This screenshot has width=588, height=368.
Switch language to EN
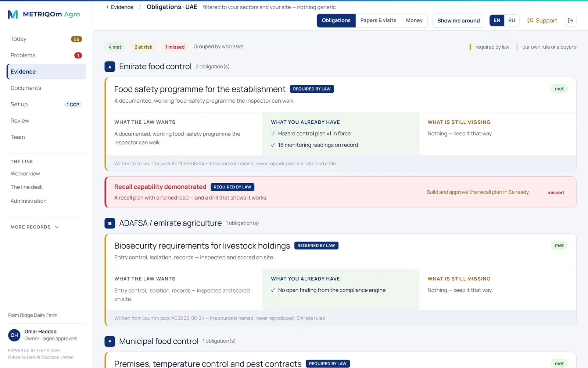point(497,21)
